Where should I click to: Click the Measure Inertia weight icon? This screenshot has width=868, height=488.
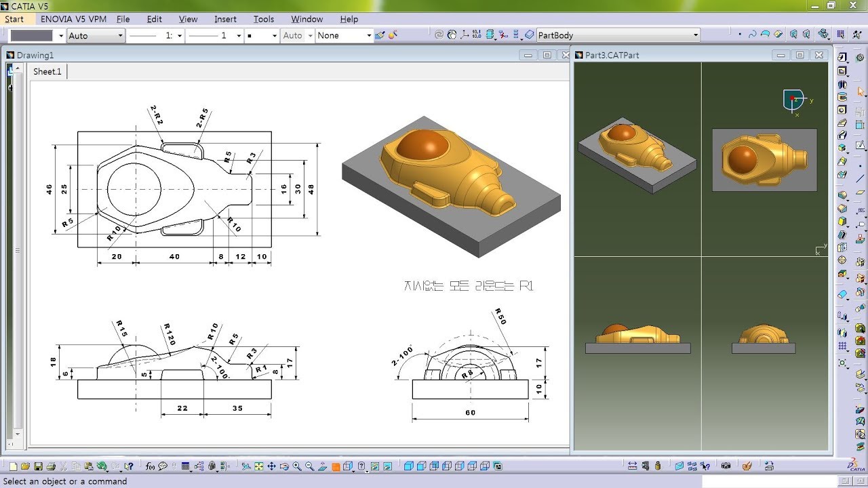pos(658,466)
